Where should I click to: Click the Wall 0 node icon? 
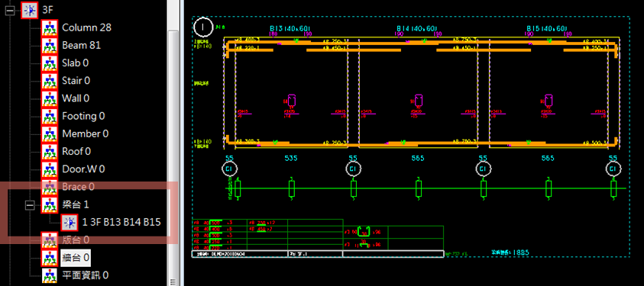click(50, 98)
